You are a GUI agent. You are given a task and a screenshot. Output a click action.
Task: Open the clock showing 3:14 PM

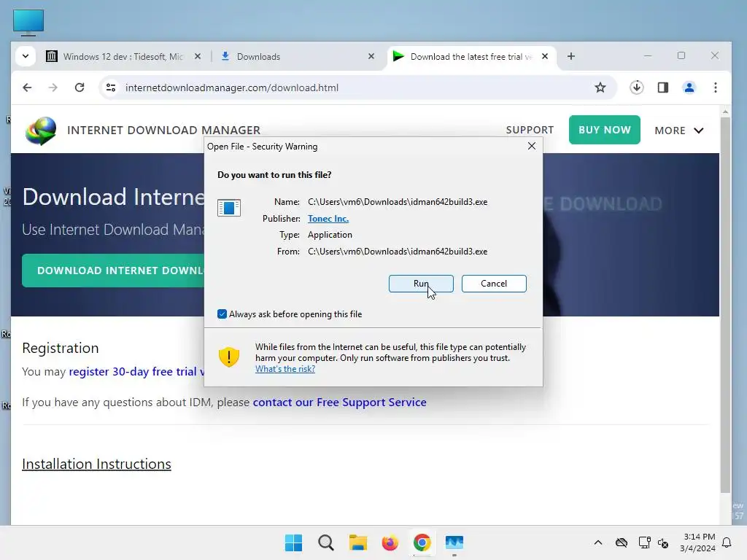[x=697, y=542]
